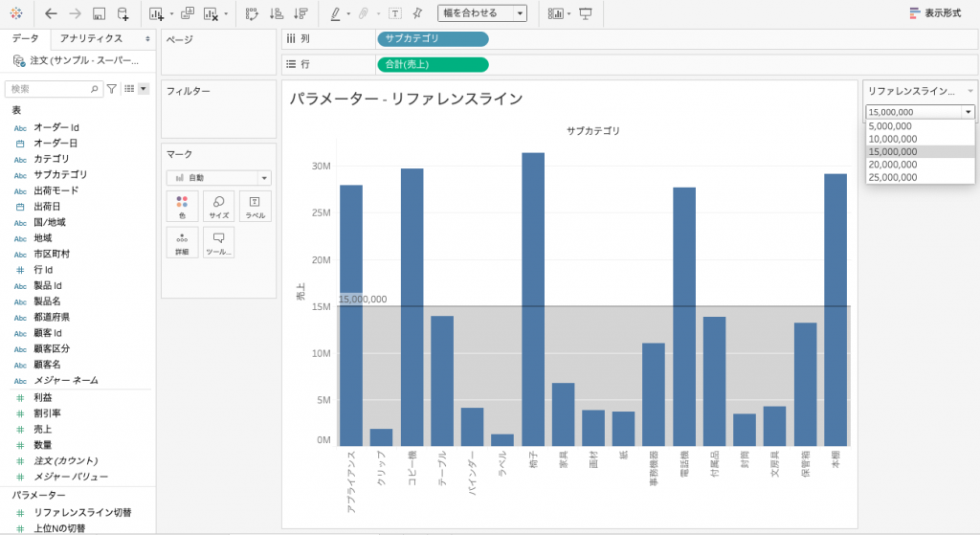Click the filter icon beside search
Viewport: 980px width, 535px height.
[111, 89]
